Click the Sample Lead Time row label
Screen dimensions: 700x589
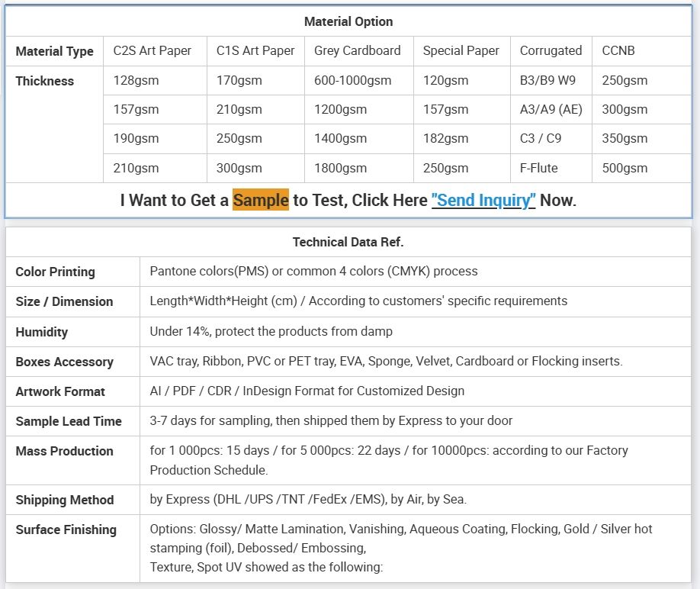point(69,421)
